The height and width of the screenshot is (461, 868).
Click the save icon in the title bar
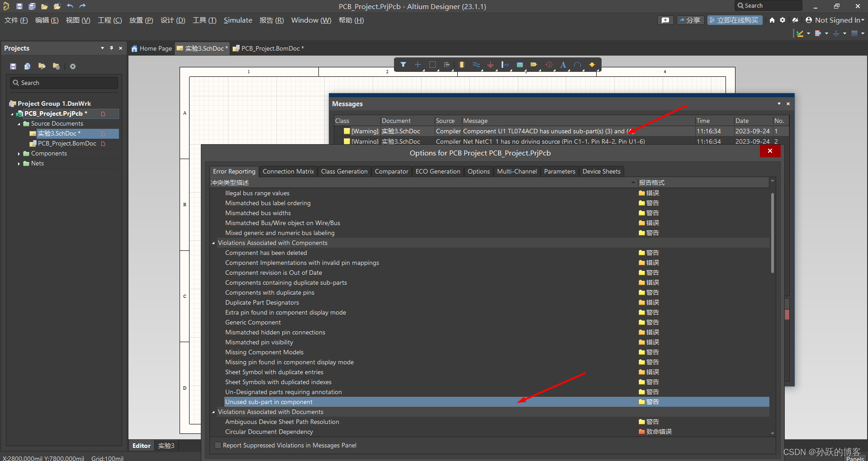coord(19,6)
